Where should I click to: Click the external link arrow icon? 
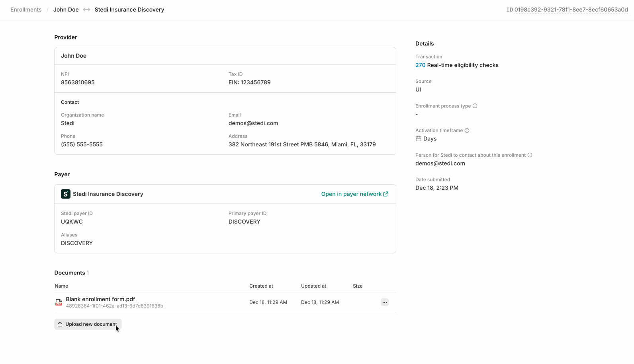[386, 194]
